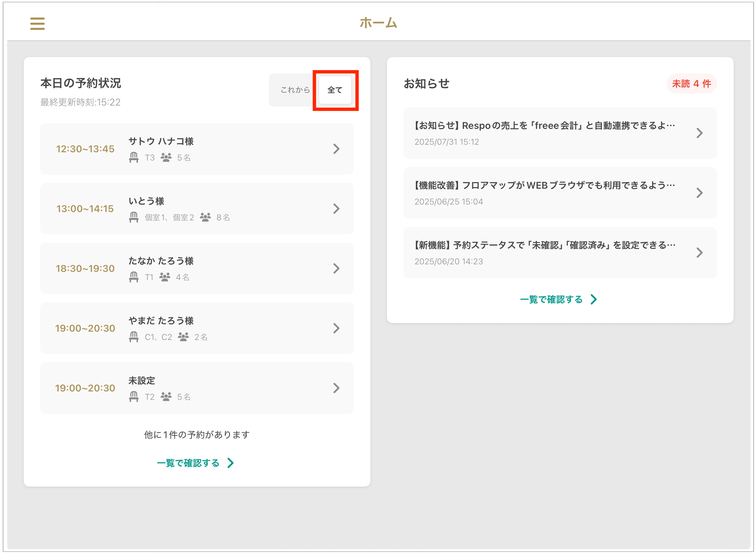756x554 pixels.
Task: Select the 全て reservation filter
Action: pyautogui.click(x=335, y=90)
